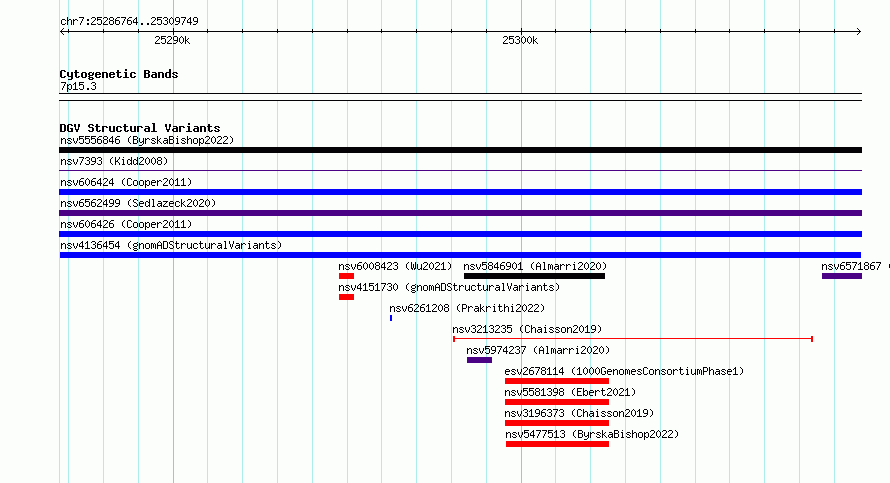Screen dimensions: 890x483
Task: Click the nsv7393 (Kidd2008) label
Action: 114,161
